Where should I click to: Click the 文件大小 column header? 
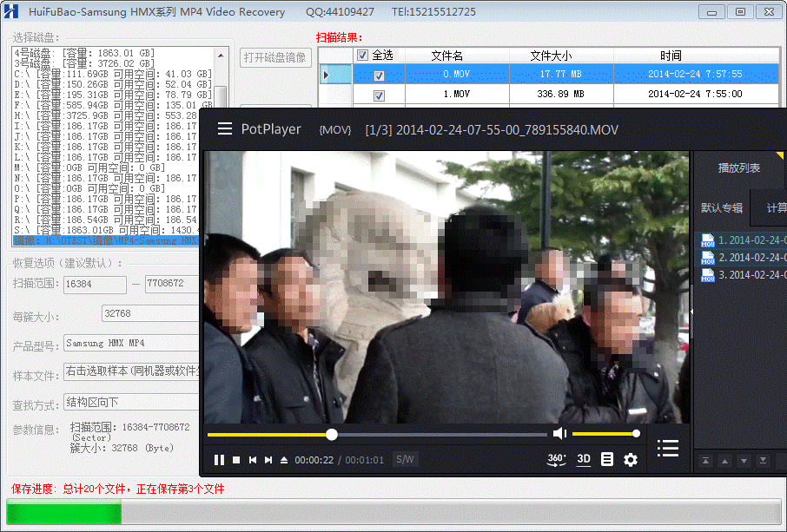(x=551, y=56)
